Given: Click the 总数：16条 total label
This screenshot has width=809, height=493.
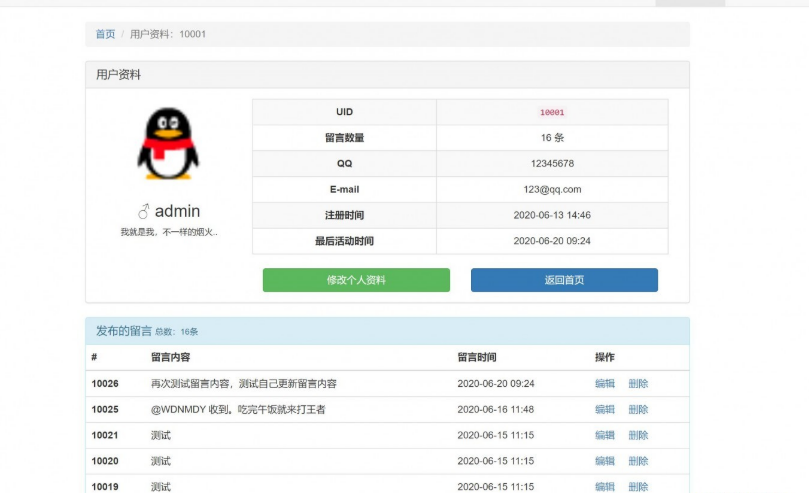Looking at the screenshot, I should [176, 332].
